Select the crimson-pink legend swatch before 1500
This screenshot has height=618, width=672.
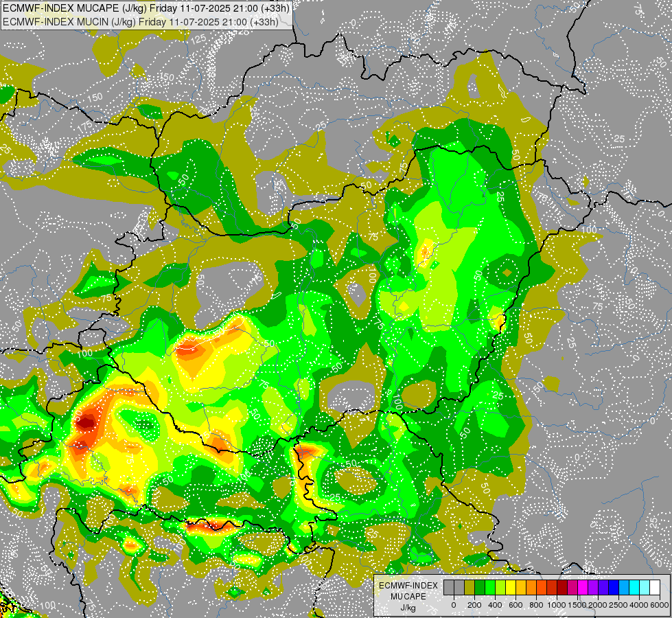[x=573, y=587]
